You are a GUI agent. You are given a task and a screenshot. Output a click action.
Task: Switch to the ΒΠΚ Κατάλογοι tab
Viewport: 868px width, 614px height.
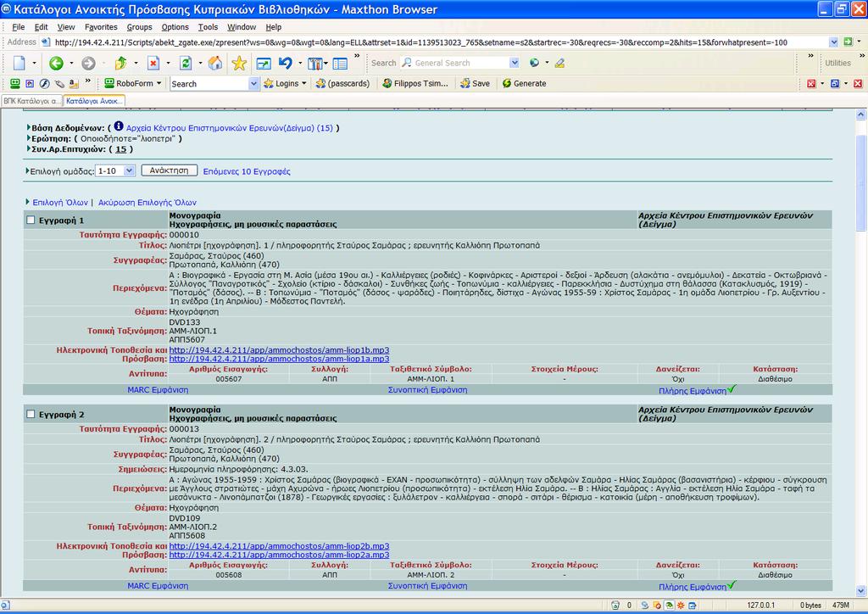(31, 101)
